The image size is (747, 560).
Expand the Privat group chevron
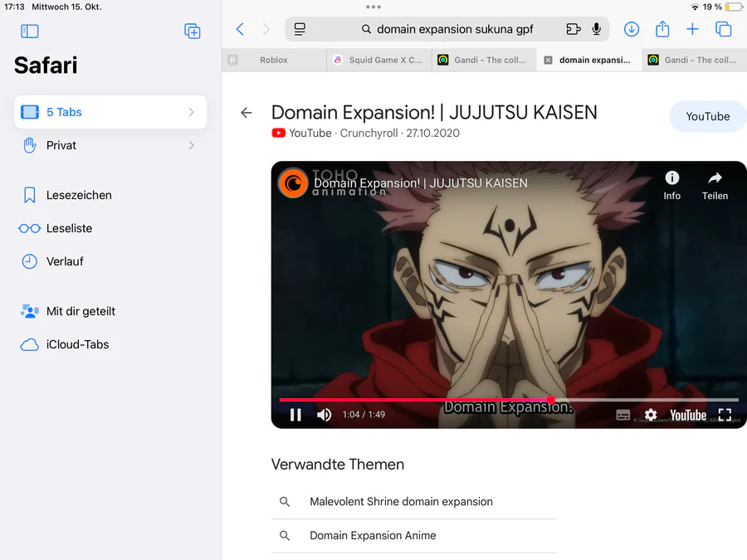[x=192, y=145]
